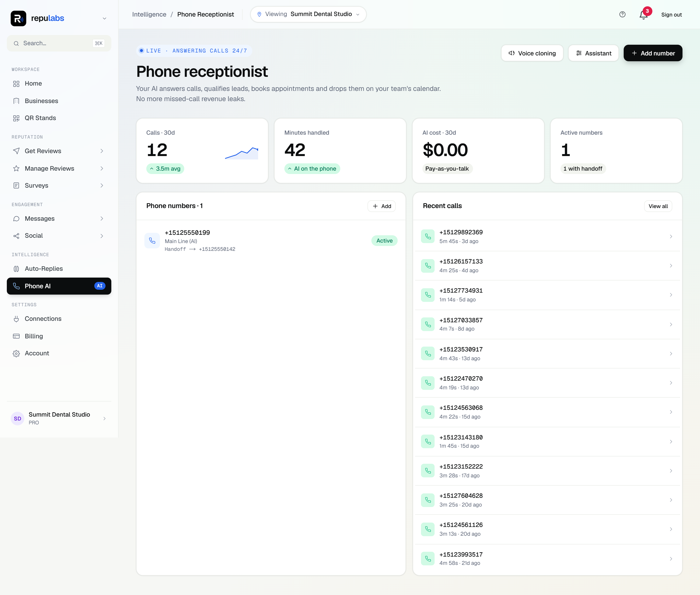
Task: Open the Account settings page
Action: click(59, 353)
